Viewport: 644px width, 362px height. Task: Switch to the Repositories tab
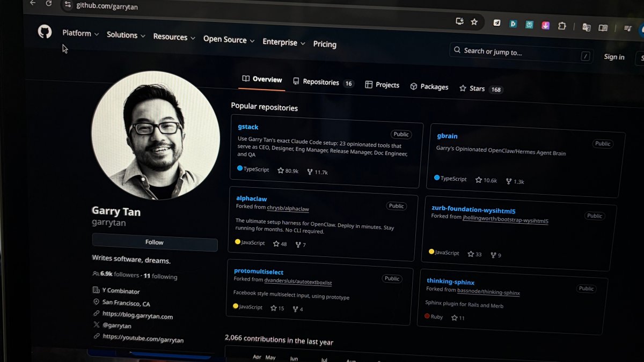click(322, 83)
